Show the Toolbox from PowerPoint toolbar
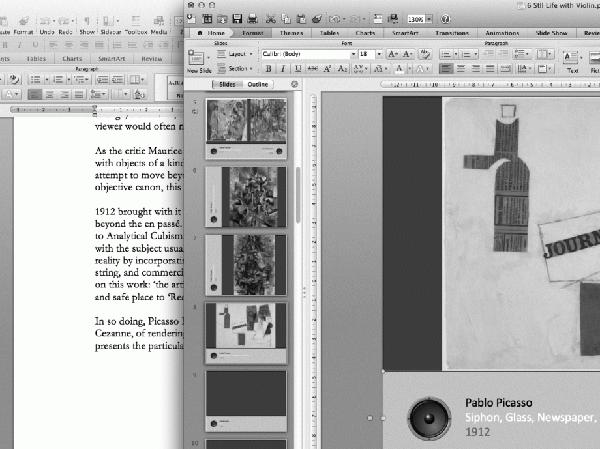 [378, 19]
